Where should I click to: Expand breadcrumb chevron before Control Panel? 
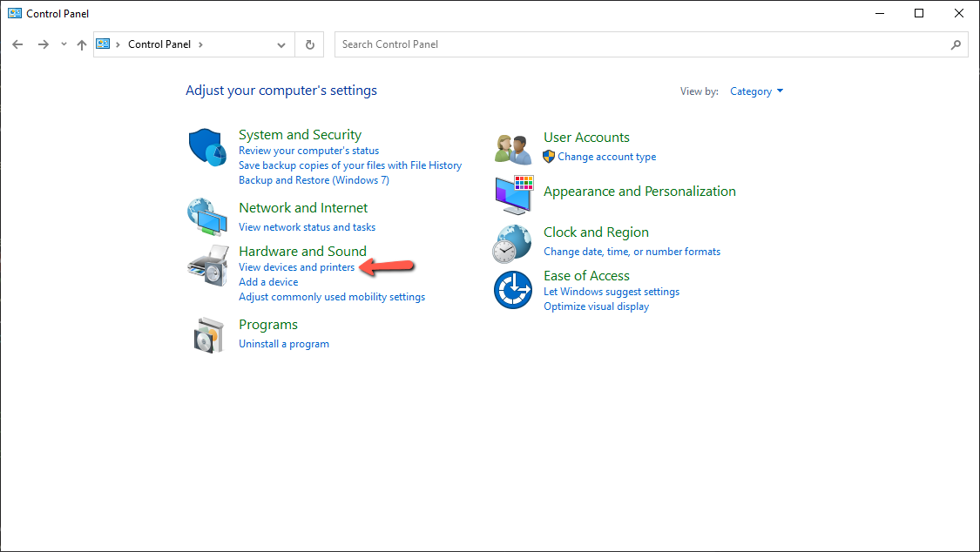click(118, 44)
